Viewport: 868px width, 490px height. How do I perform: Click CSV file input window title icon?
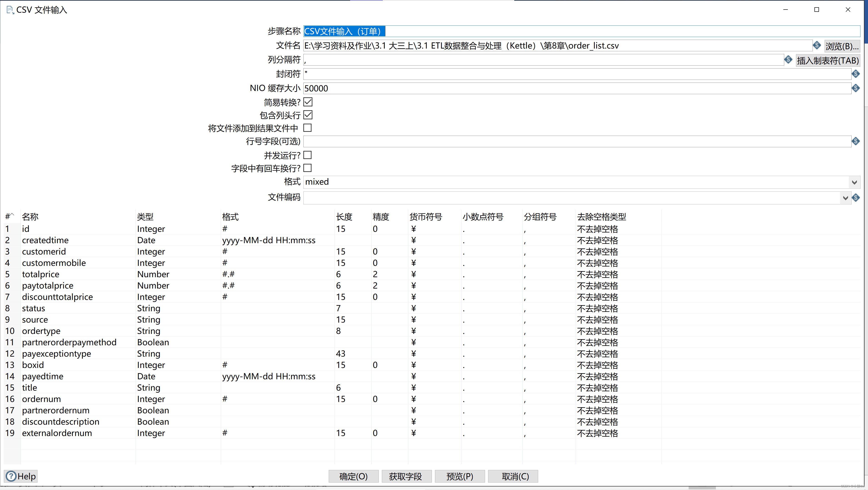click(10, 10)
